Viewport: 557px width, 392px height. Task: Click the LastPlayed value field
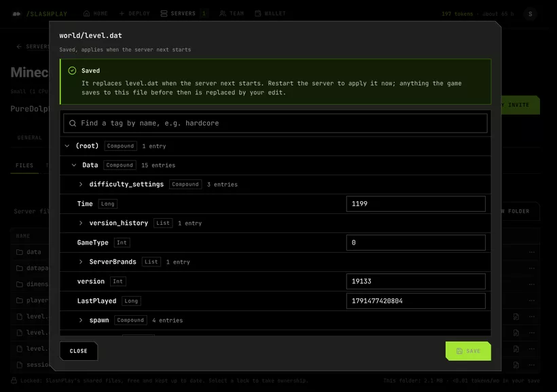tap(416, 301)
